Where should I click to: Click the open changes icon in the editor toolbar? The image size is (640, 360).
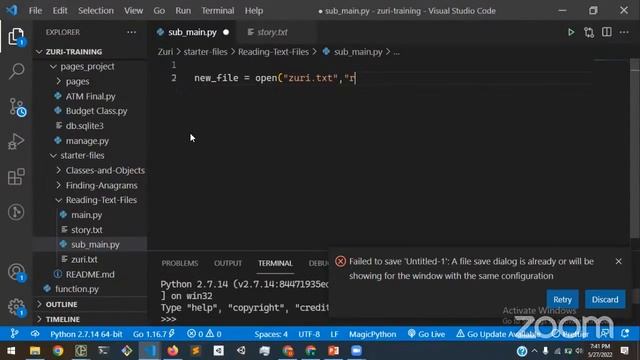click(589, 32)
